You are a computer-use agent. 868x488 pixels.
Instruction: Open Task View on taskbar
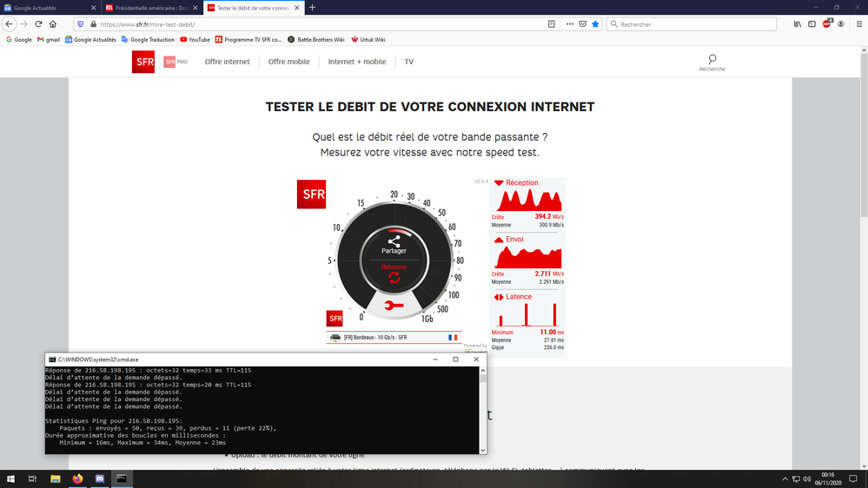(x=32, y=478)
